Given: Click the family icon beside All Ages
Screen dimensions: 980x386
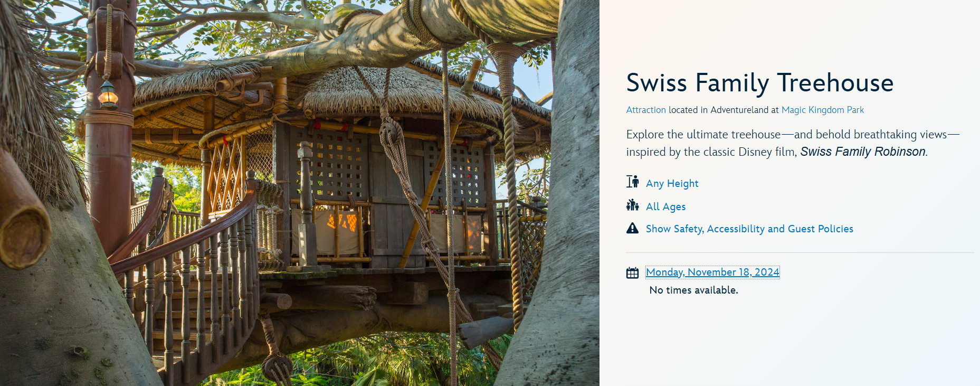Looking at the screenshot, I should [x=632, y=205].
